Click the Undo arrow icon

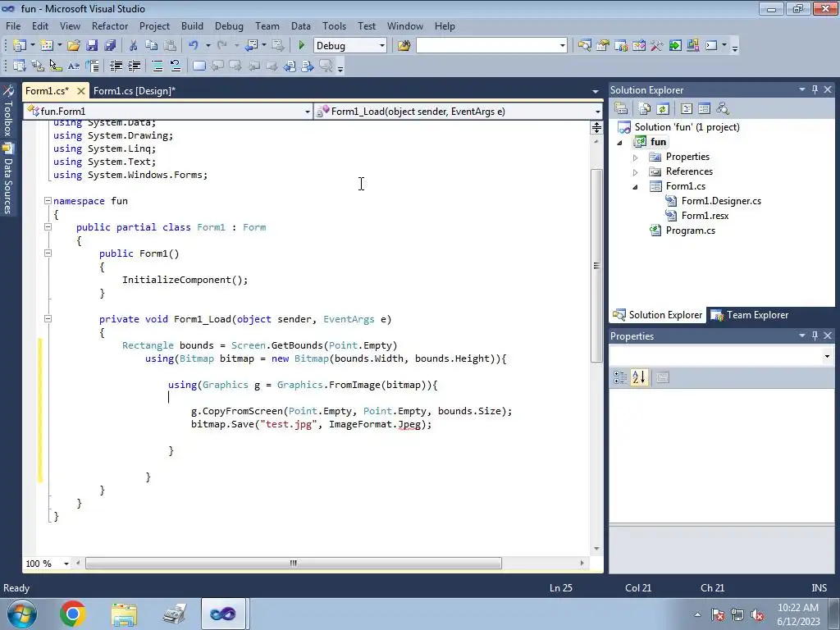pyautogui.click(x=194, y=46)
